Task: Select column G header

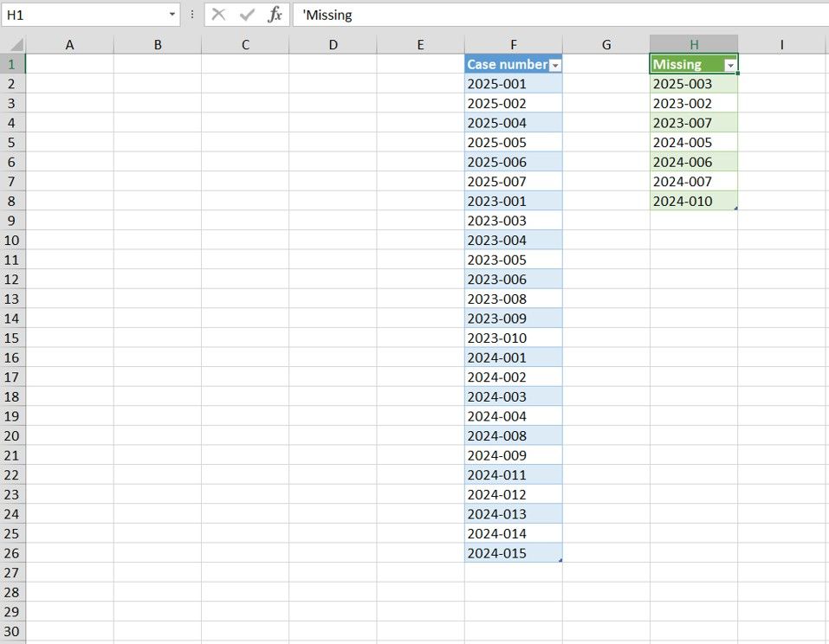Action: click(606, 45)
